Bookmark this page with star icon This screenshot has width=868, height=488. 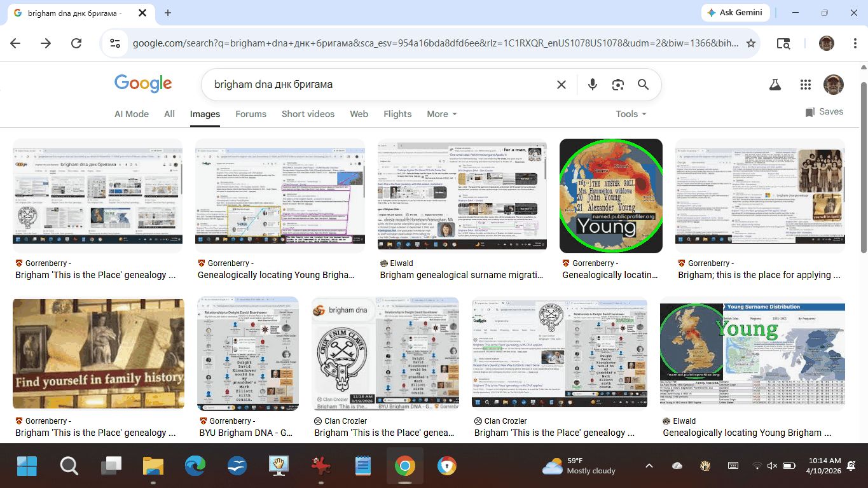click(x=750, y=43)
